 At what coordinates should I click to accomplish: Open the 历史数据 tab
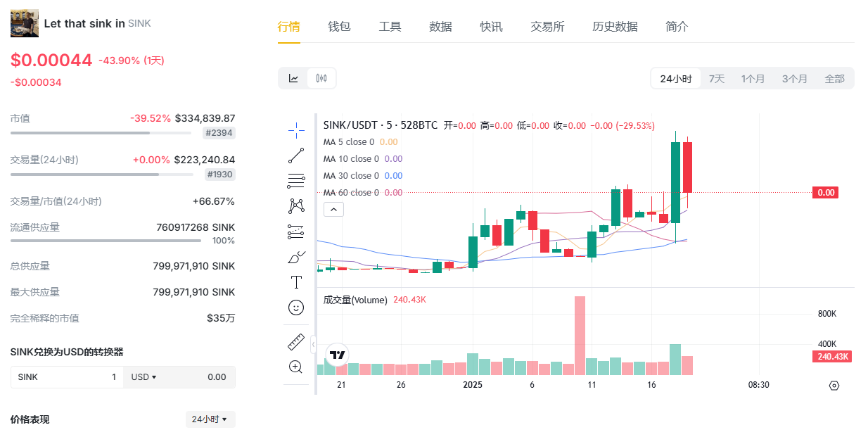click(x=615, y=27)
